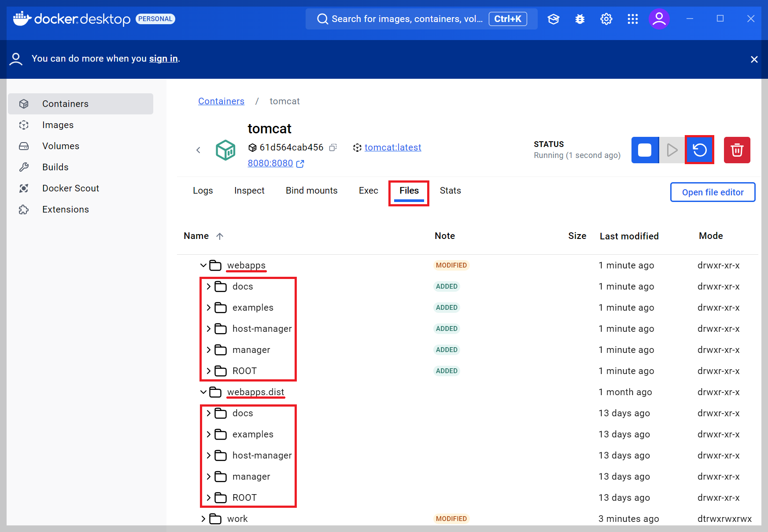Screen dimensions: 768x532
Task: Click the Size column header
Action: (577, 236)
